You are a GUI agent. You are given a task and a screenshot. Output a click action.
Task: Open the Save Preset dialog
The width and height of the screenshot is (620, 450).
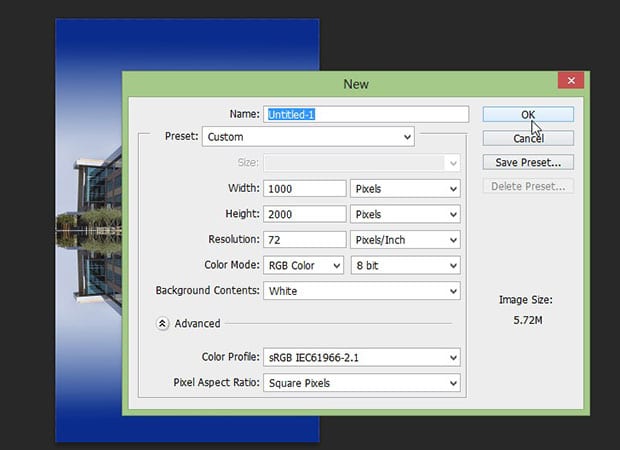pyautogui.click(x=528, y=163)
